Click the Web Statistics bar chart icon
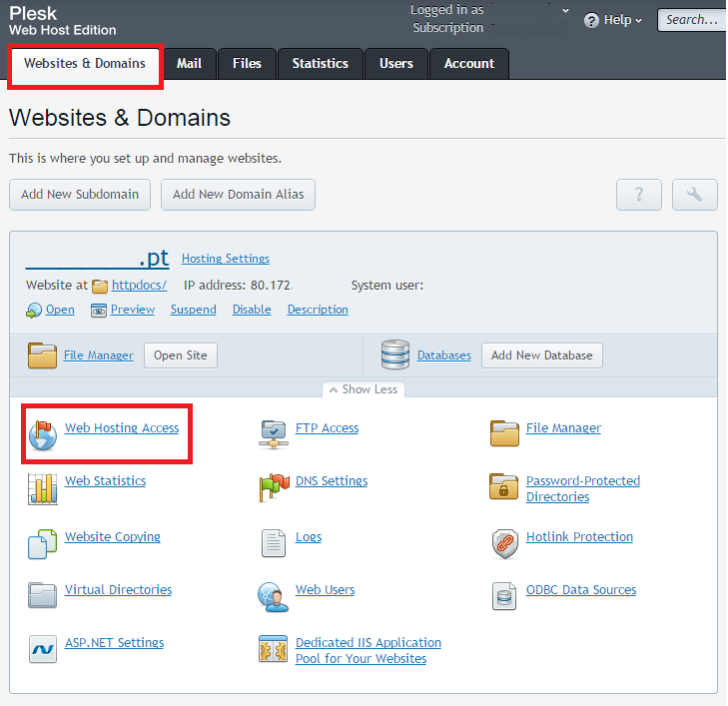This screenshot has width=728, height=706. tap(42, 488)
